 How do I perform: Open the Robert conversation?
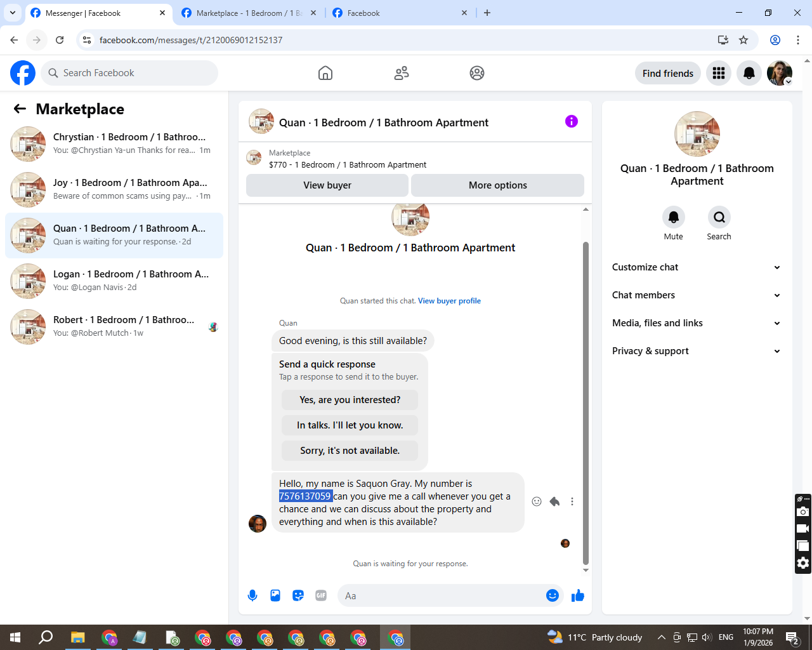click(114, 327)
